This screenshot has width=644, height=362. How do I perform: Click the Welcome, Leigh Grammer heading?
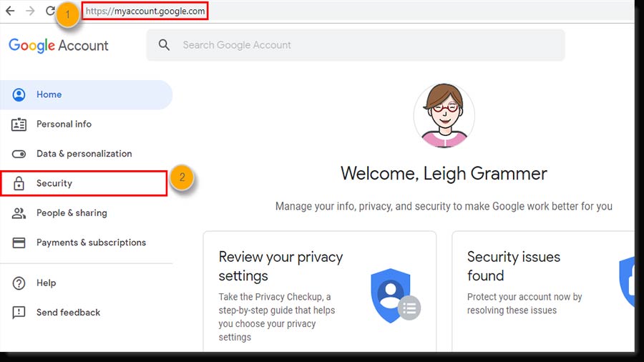[x=444, y=174]
